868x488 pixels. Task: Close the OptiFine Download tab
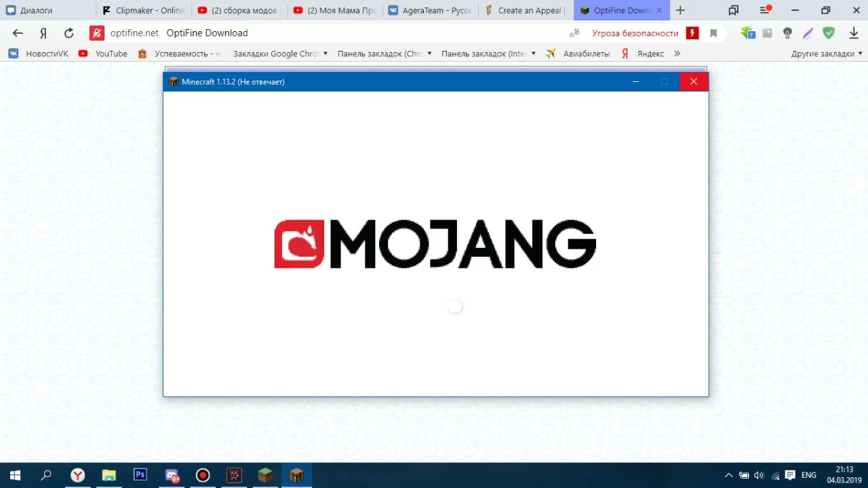659,10
